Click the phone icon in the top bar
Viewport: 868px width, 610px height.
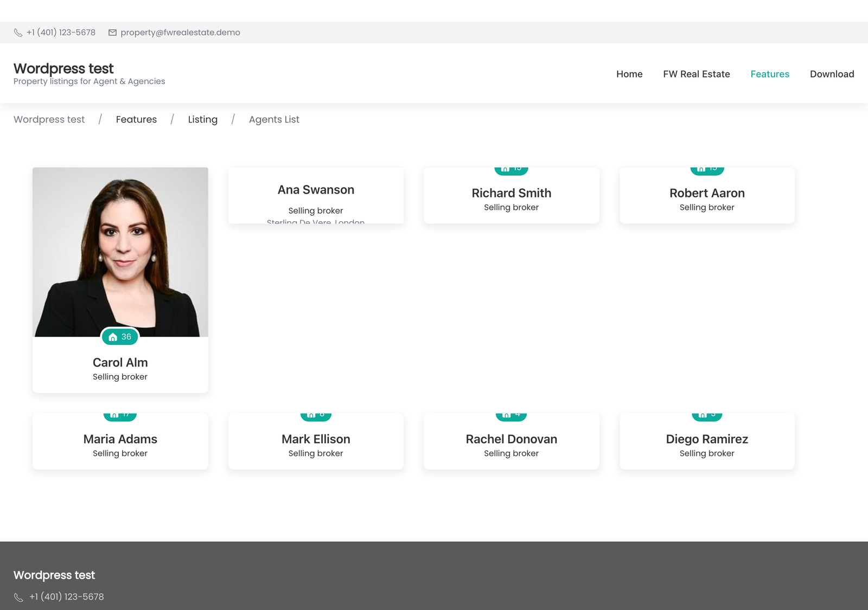[18, 33]
